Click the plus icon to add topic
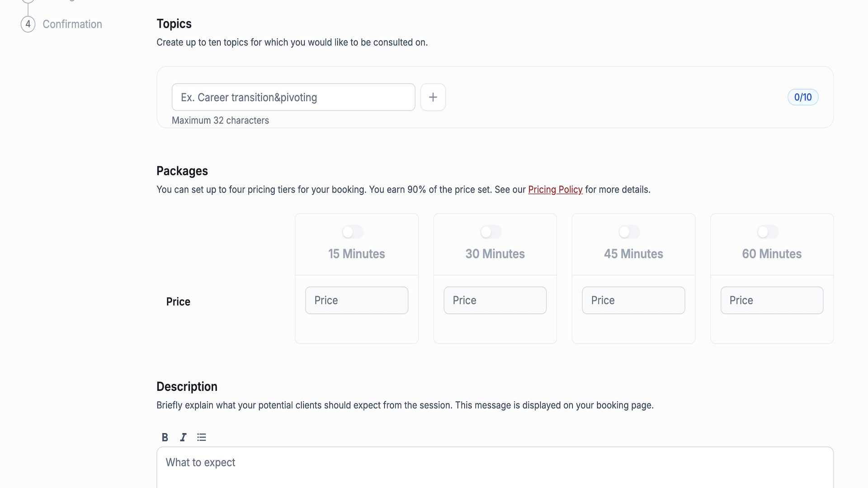The image size is (868, 488). (x=433, y=97)
